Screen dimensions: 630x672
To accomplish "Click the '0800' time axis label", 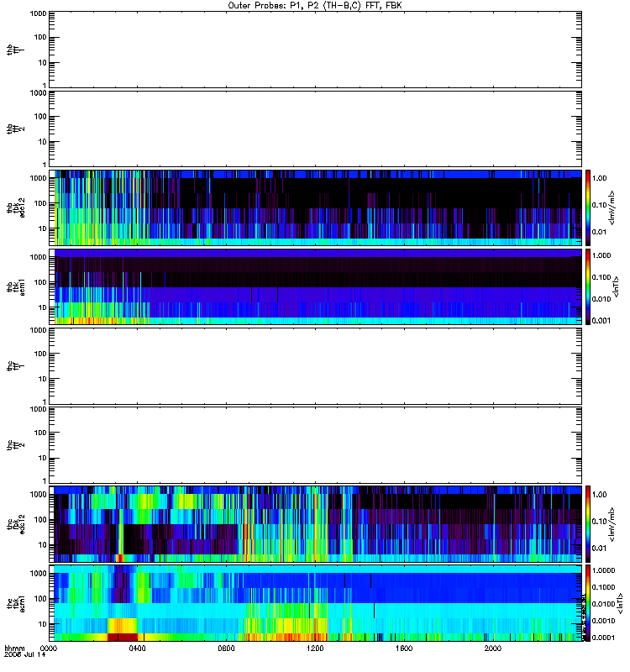I will point(226,648).
